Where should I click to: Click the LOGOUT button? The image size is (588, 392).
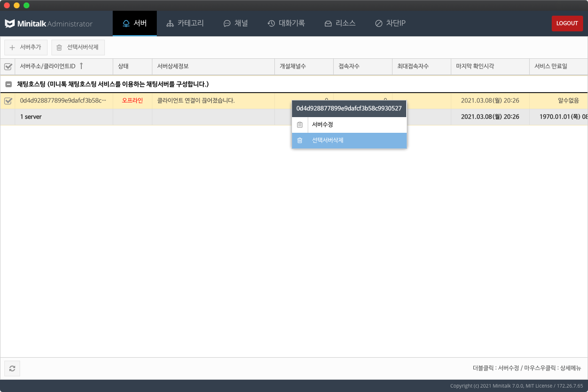tap(567, 24)
